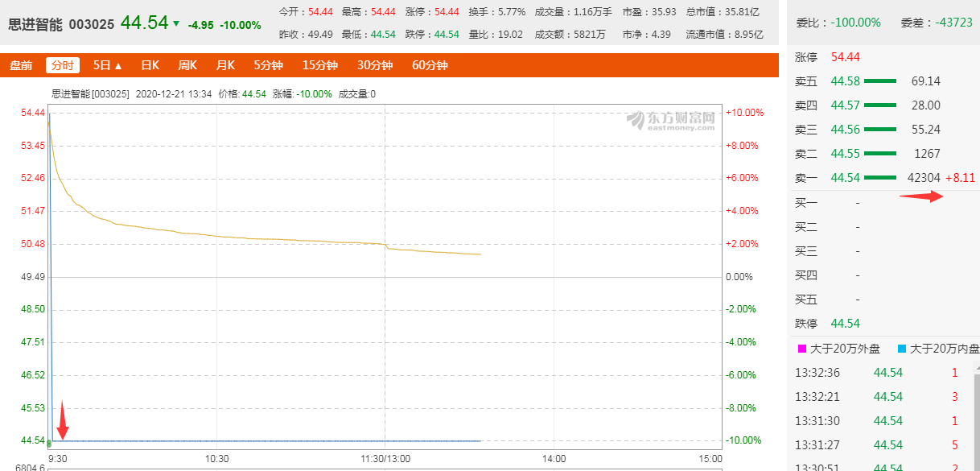Click the chart info line date 2020-12-21 13:34
This screenshot has height=471, width=980.
pyautogui.click(x=174, y=94)
